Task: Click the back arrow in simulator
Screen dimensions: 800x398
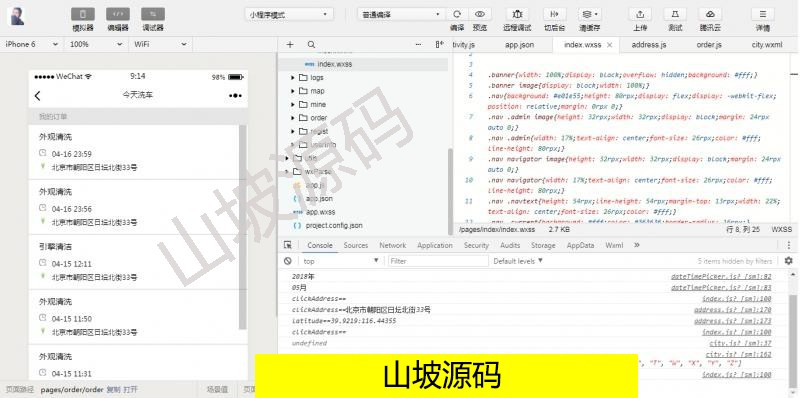Action: coord(37,95)
